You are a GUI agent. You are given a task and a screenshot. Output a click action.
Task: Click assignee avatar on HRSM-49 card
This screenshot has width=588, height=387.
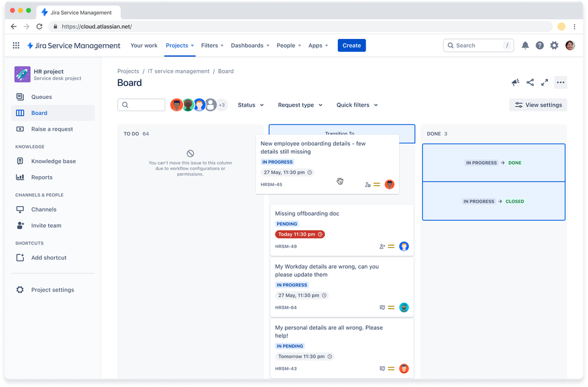[x=404, y=246]
